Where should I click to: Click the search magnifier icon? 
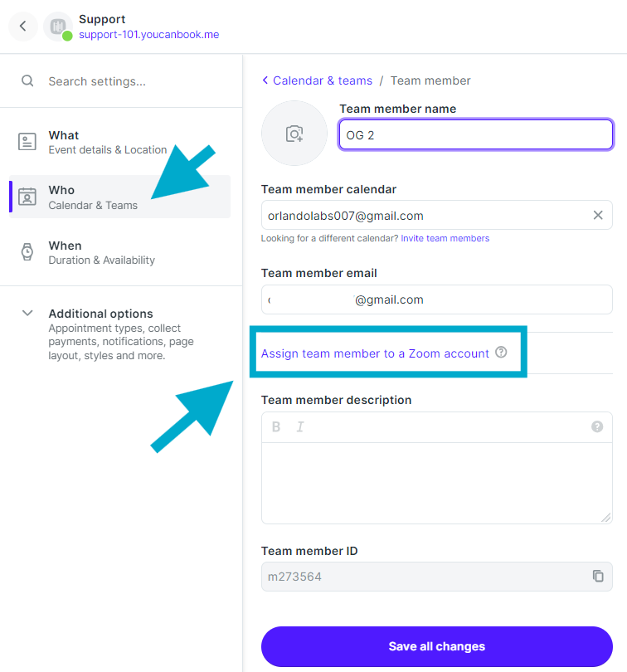27,81
